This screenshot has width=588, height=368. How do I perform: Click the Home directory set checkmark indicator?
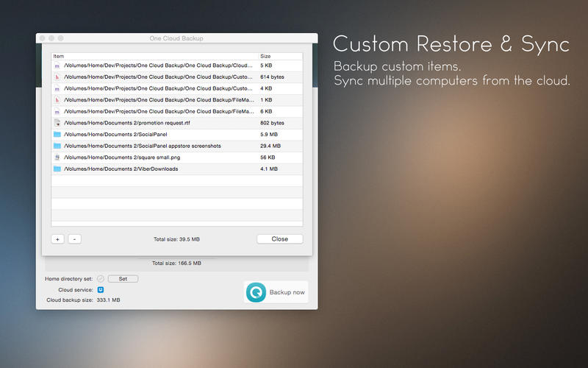(100, 279)
